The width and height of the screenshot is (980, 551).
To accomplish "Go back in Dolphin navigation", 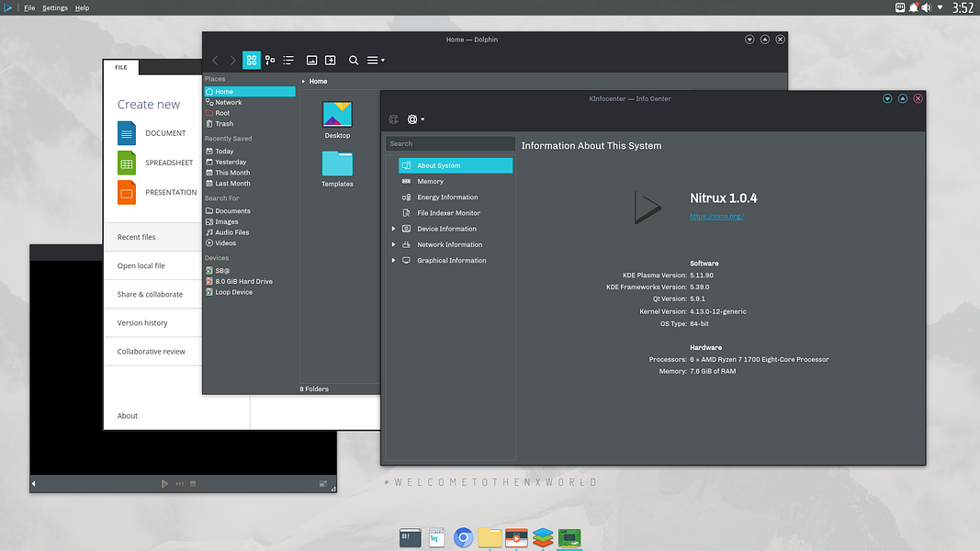I will [215, 60].
